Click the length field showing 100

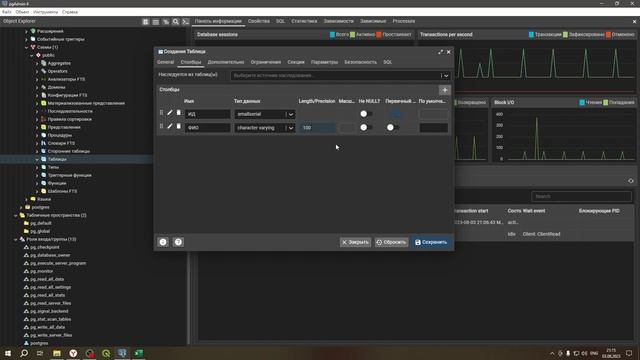pos(317,128)
